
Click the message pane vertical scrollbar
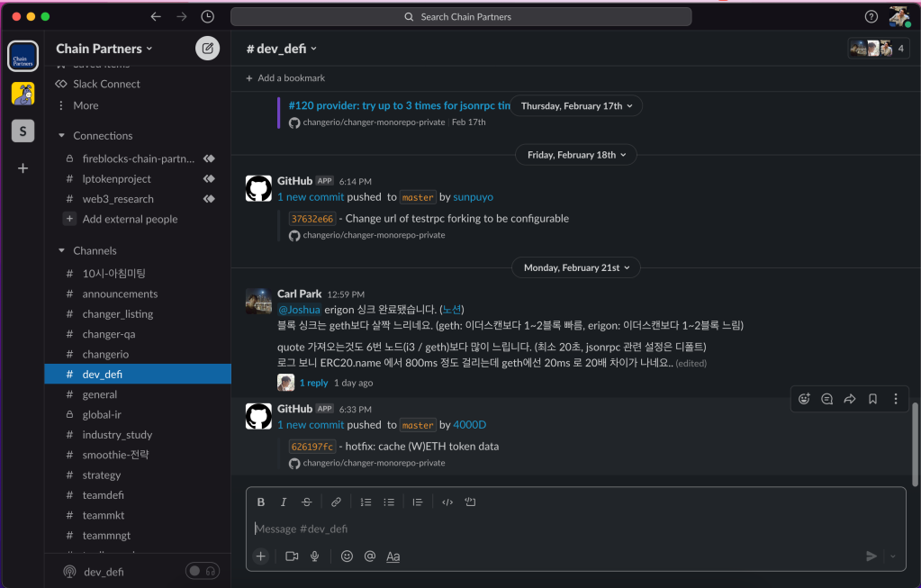[x=915, y=444]
